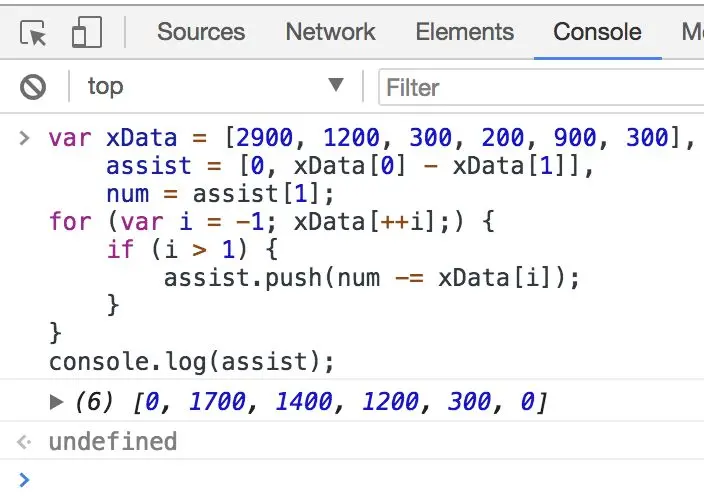Go to the Elements tab
704x504 pixels.
(462, 32)
